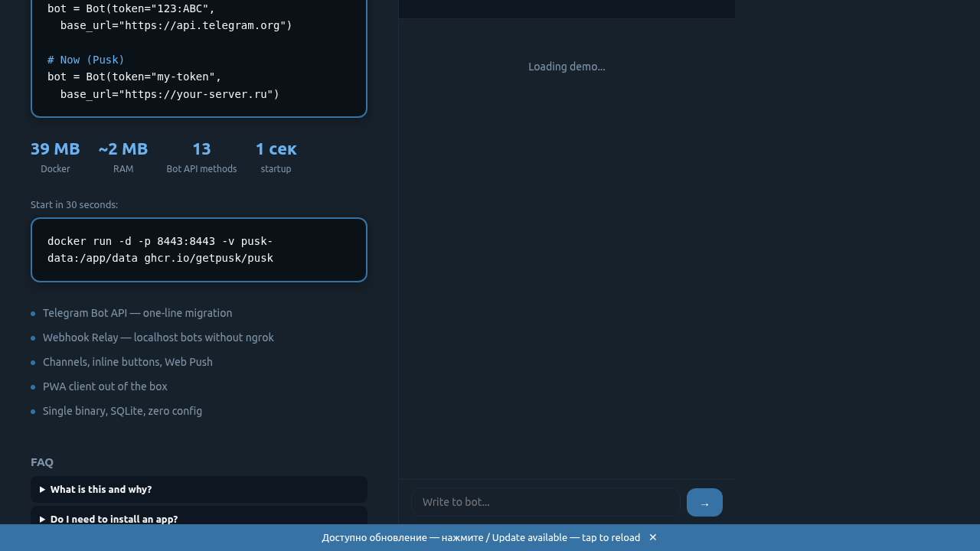Click the arrow send button

pos(704,503)
